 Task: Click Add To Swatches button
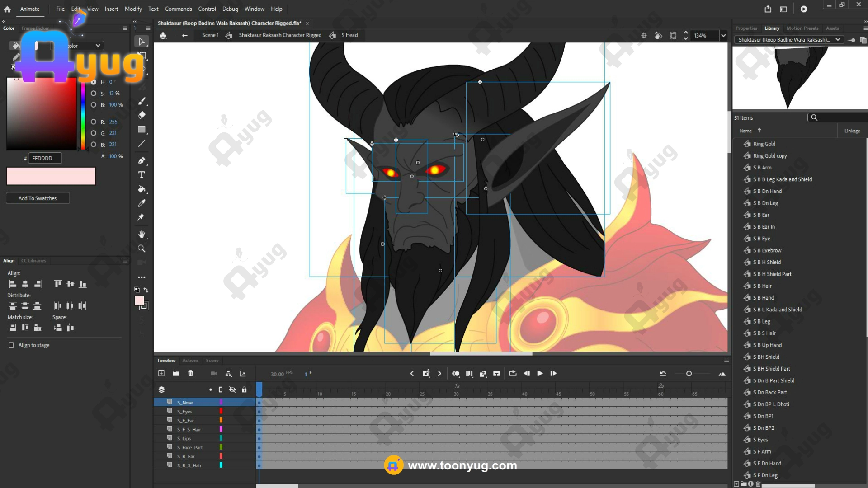38,198
